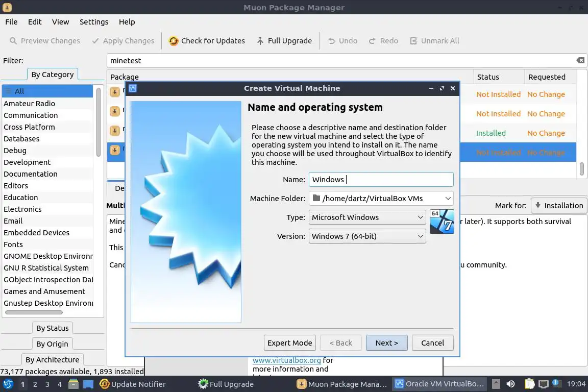Click the eject removable media tray icon

(x=496, y=384)
